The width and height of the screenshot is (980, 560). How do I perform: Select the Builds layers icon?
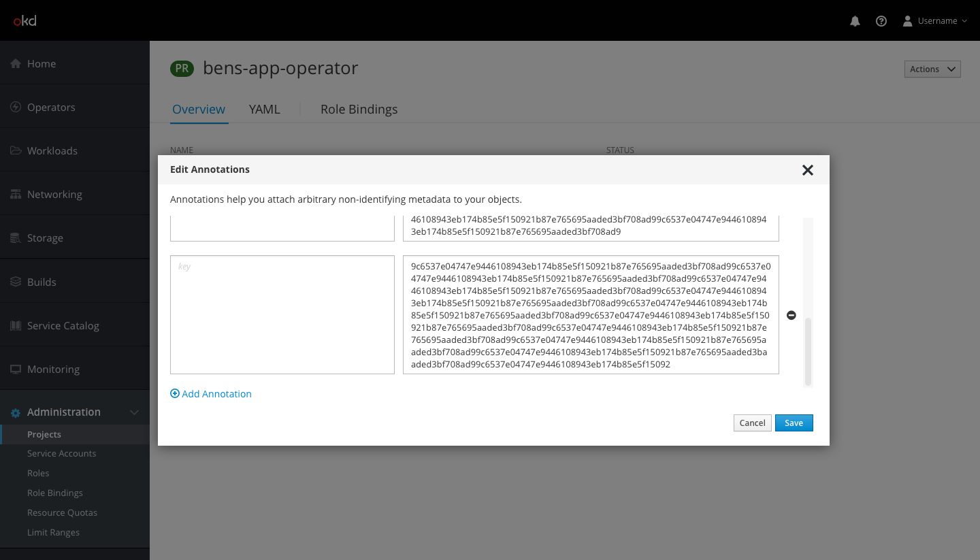(x=14, y=281)
